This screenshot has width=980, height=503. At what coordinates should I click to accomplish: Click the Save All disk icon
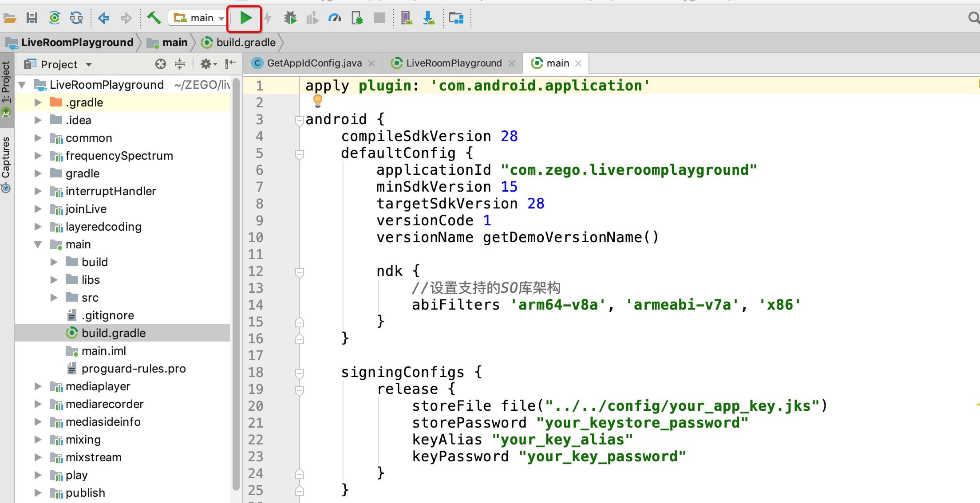click(x=32, y=18)
